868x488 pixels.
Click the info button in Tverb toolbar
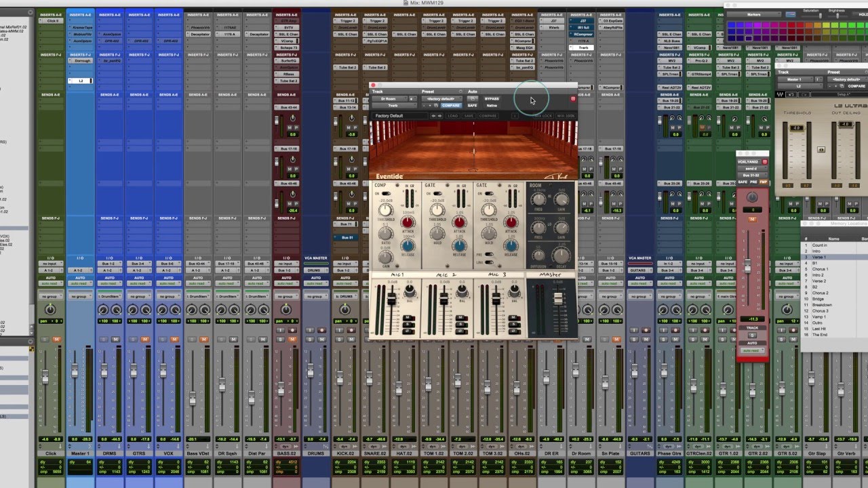coord(515,116)
